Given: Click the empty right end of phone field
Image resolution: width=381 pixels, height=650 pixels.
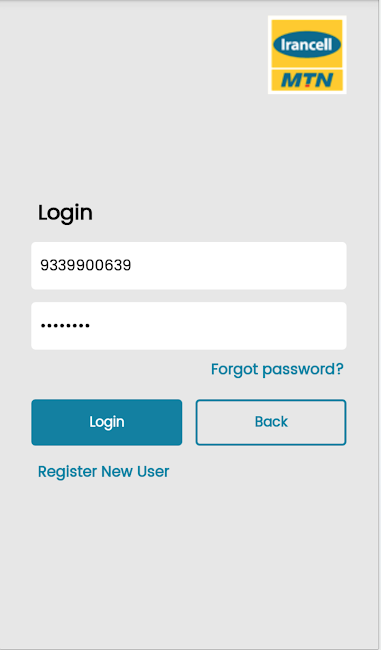Looking at the screenshot, I should pyautogui.click(x=290, y=265).
